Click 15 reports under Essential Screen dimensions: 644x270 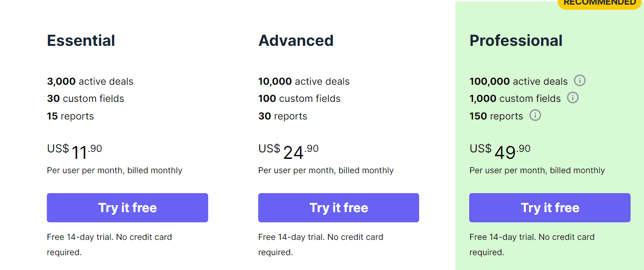click(70, 116)
